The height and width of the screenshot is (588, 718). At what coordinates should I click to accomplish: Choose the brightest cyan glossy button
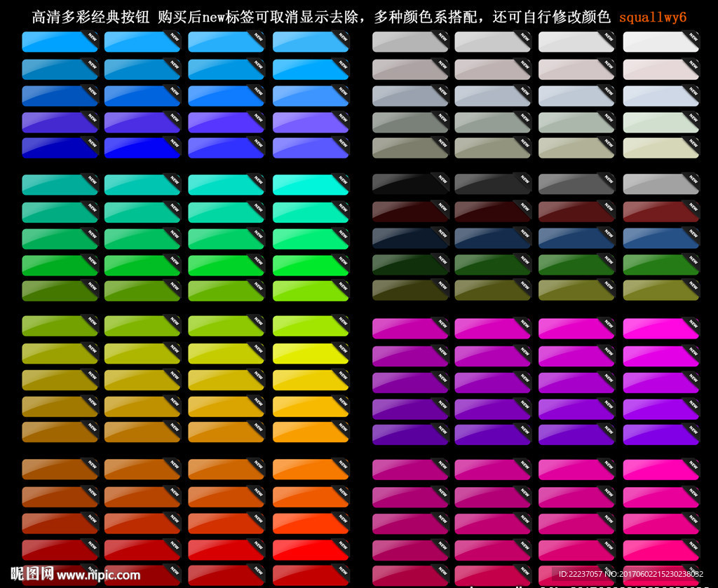click(x=311, y=185)
